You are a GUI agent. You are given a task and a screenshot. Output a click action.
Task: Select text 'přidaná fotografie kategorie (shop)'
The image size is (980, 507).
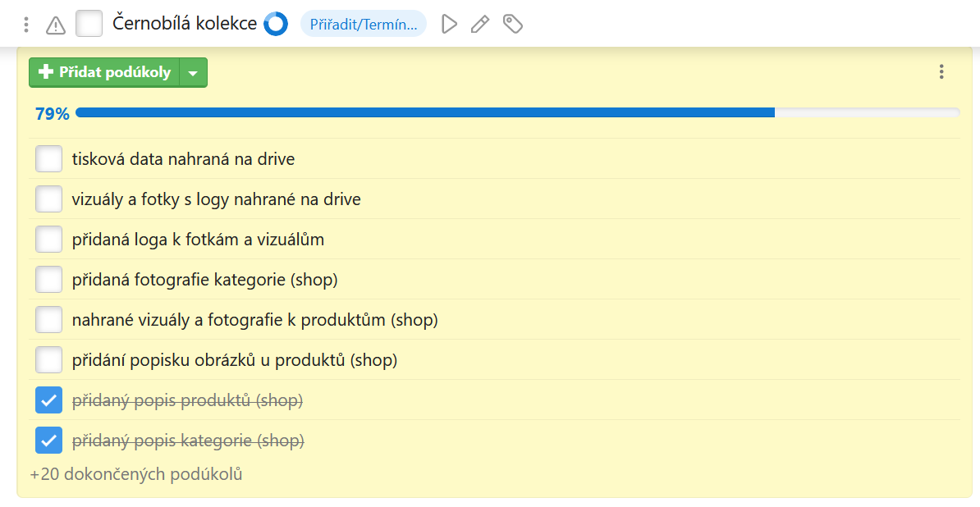[205, 280]
